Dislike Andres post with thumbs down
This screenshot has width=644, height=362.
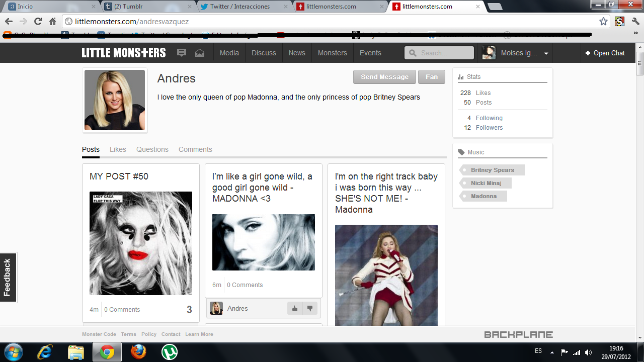click(310, 309)
